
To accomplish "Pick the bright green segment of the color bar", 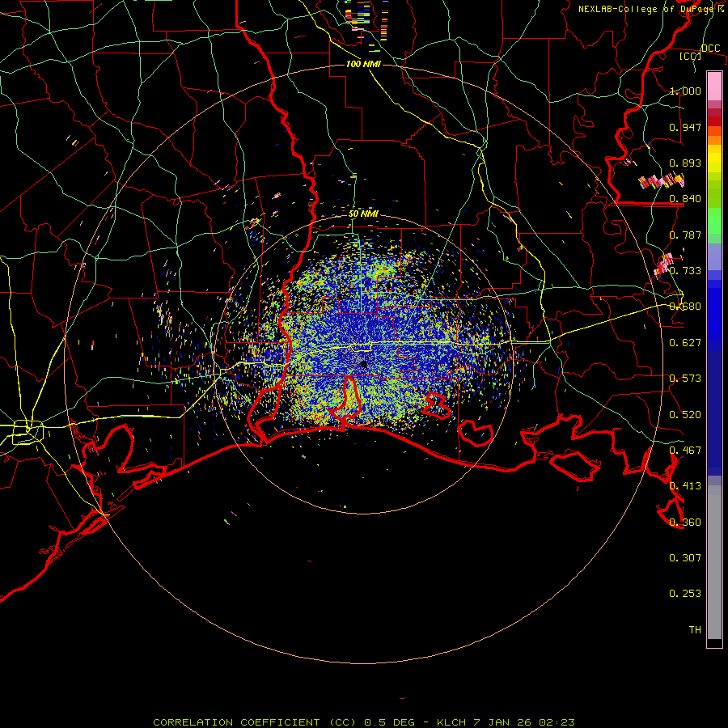I will coord(714,221).
